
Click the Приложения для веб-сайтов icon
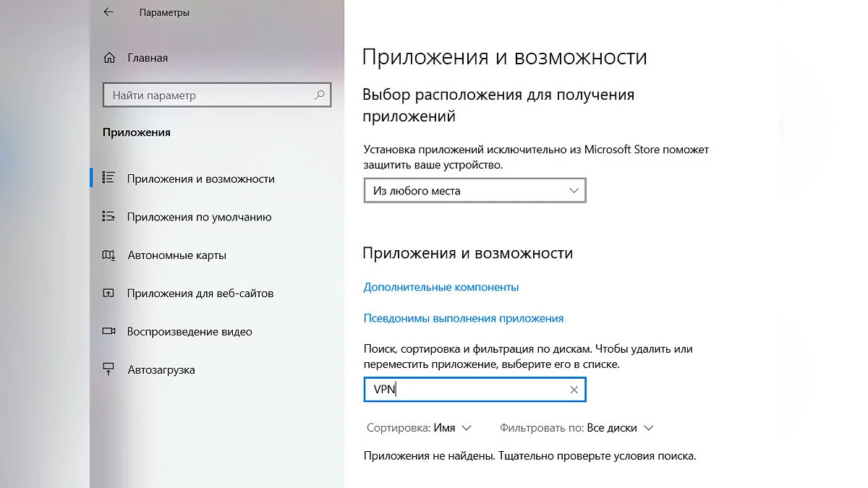pyautogui.click(x=109, y=294)
